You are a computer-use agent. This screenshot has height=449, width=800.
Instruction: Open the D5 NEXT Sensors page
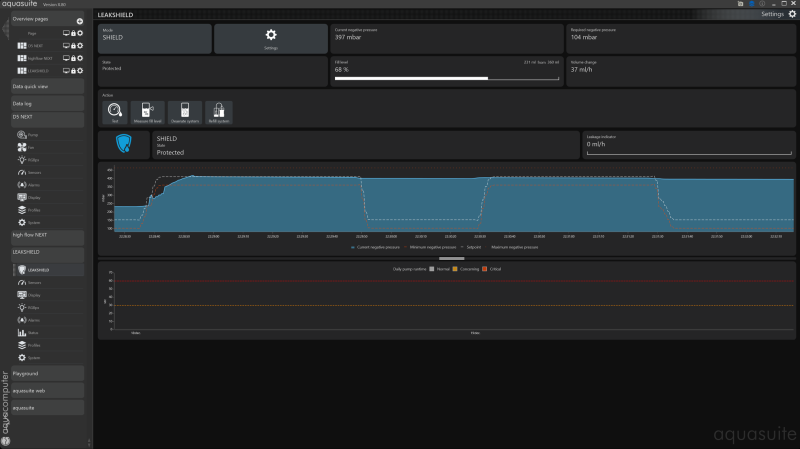pyautogui.click(x=48, y=172)
